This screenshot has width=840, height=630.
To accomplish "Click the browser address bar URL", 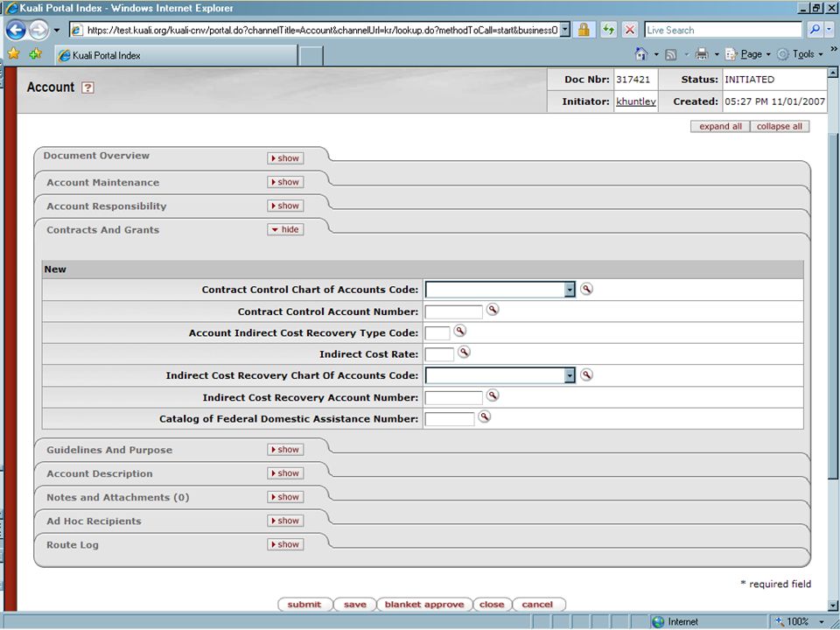I will [321, 30].
